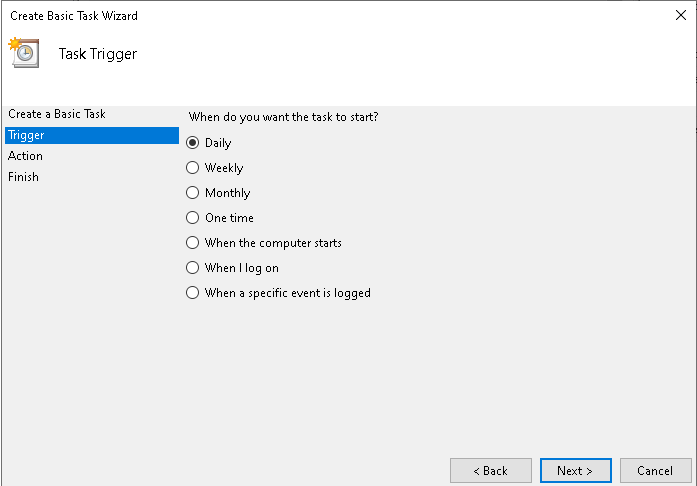Choose the Weekly trigger option

click(193, 168)
